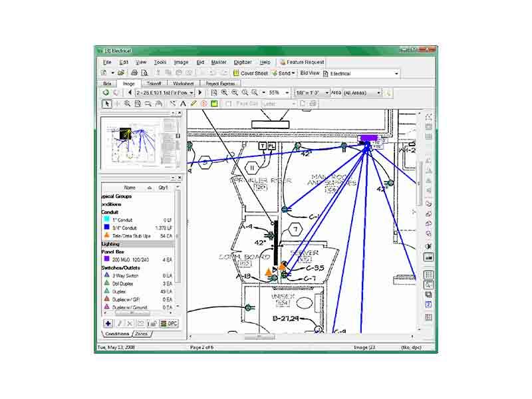Click the Qty1 column header

coord(164,188)
